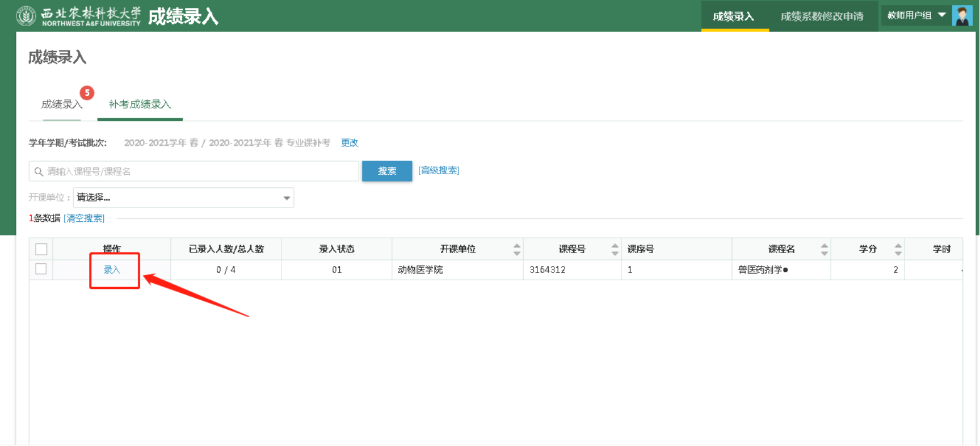Click the magnifier icon in search box

pos(39,171)
